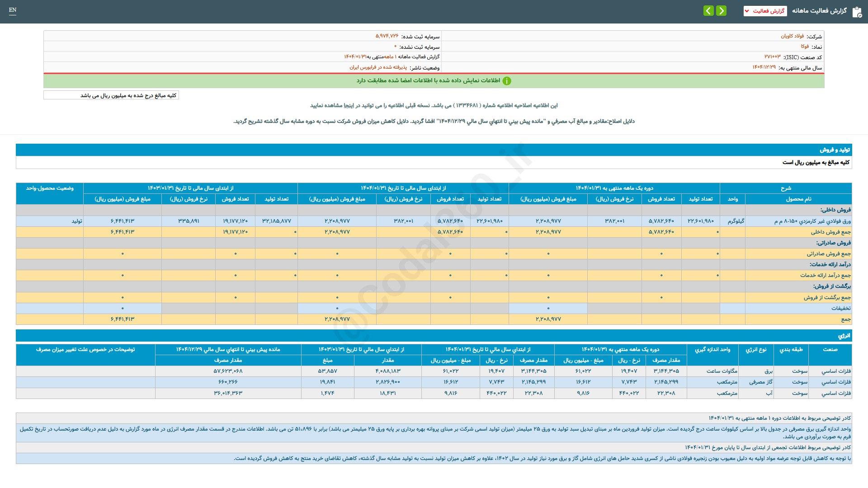Screen dimensions: 868x488
Task: Click the فولاد کاویان company name
Action: [x=792, y=36]
